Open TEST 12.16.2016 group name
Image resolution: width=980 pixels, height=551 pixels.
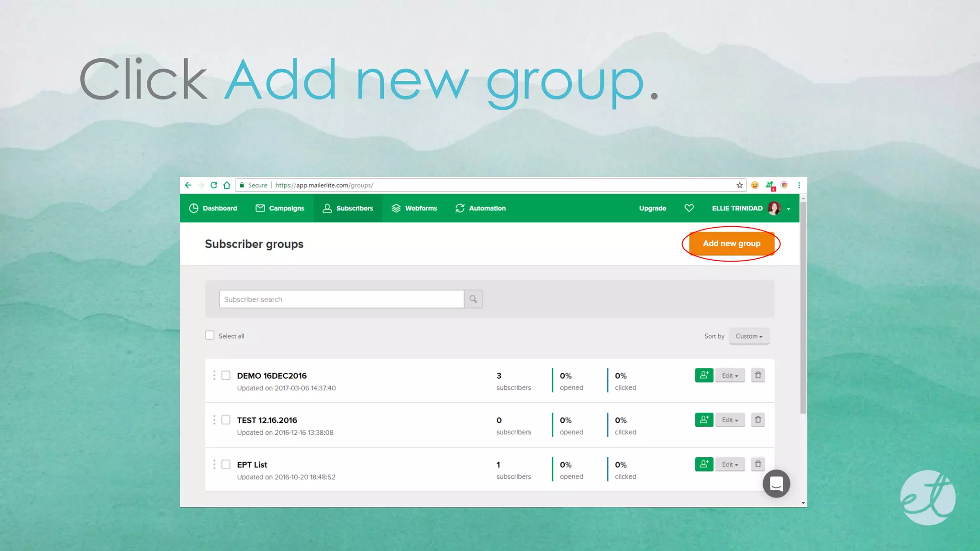267,420
